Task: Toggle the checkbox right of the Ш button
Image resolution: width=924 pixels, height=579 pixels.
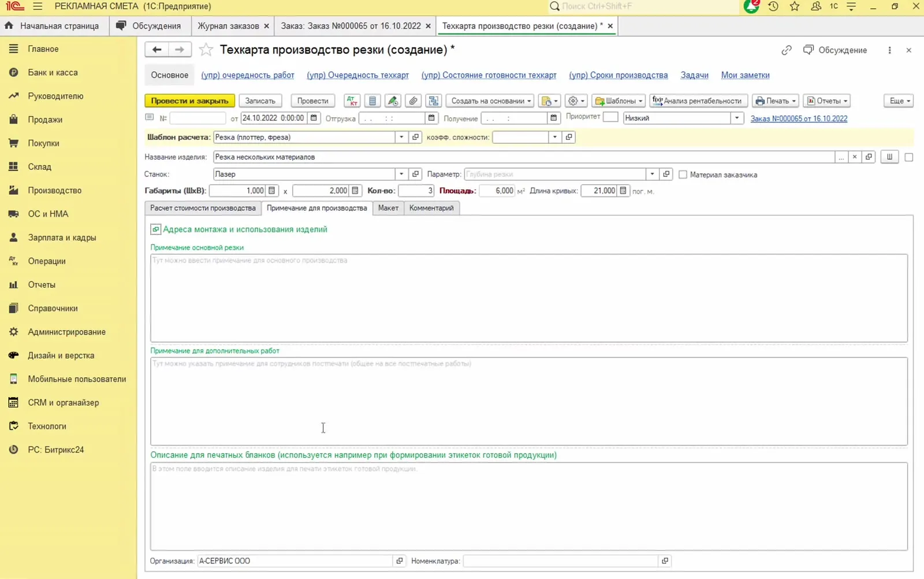Action: pyautogui.click(x=908, y=157)
